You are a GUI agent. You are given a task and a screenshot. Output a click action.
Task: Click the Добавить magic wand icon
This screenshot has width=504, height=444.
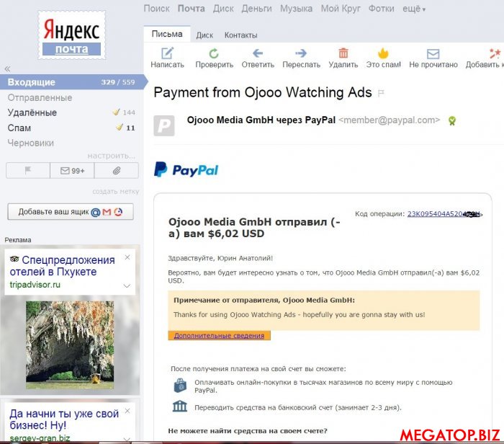pyautogui.click(x=495, y=53)
